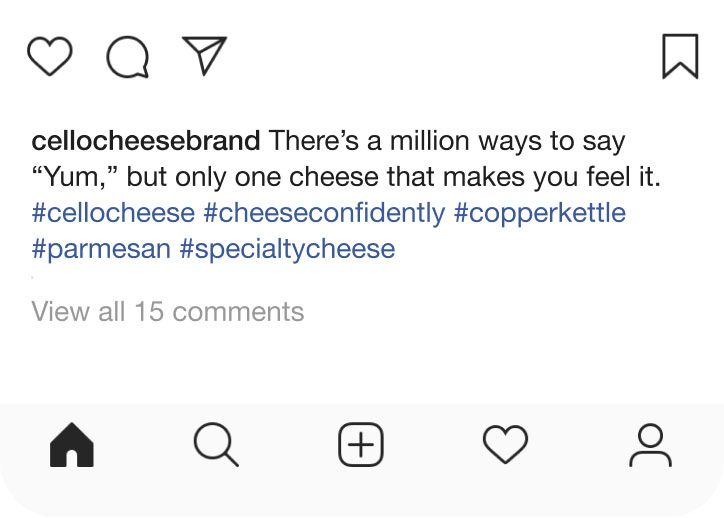724x518 pixels.
Task: Open the #cellocheese hashtag
Action: tap(113, 213)
